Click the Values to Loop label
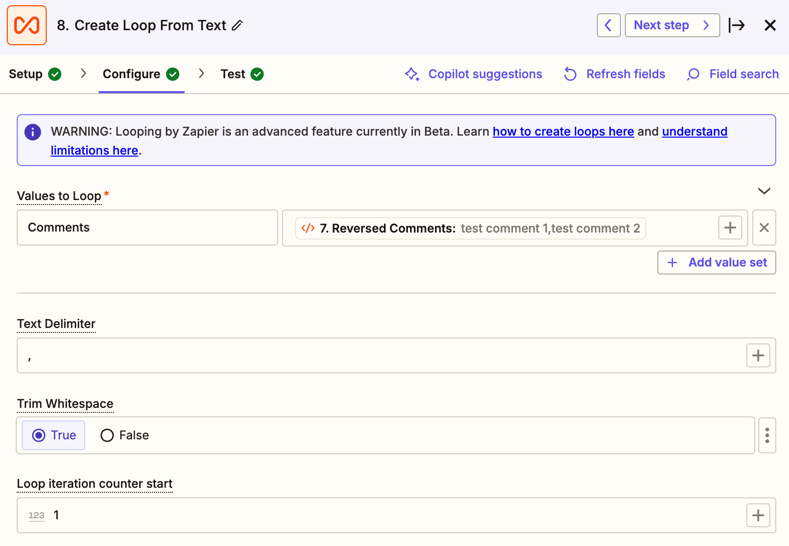Image resolution: width=789 pixels, height=546 pixels. pos(59,196)
